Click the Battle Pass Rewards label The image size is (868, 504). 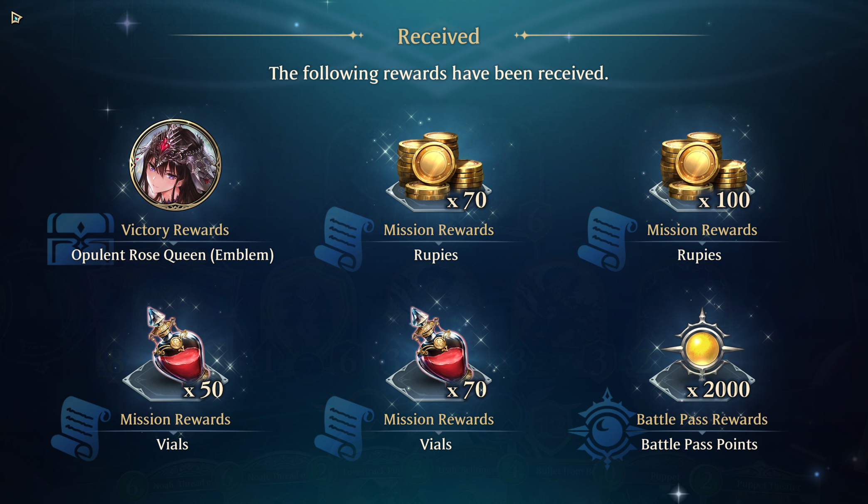click(x=702, y=419)
